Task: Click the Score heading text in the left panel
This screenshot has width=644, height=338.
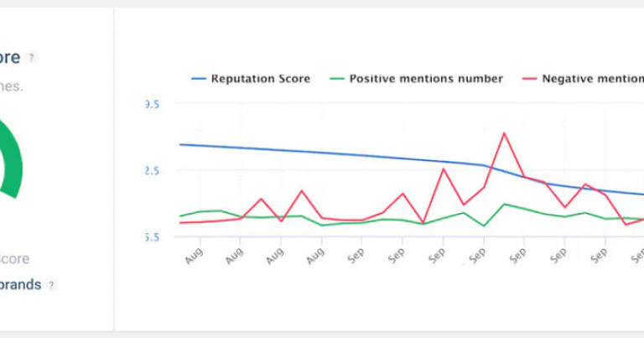Action: click(x=9, y=58)
